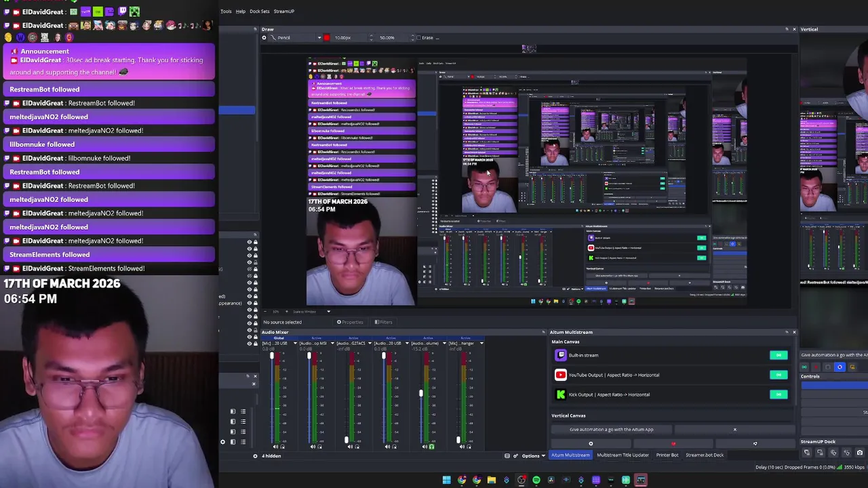Image resolution: width=868 pixels, height=488 pixels.
Task: Show the 4 hidden audio sources
Action: 271,456
